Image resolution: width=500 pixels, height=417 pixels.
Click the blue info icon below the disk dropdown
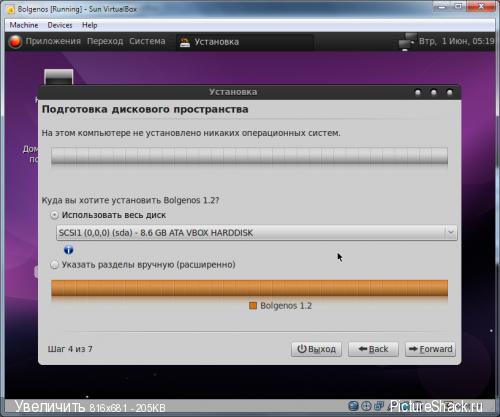pyautogui.click(x=69, y=250)
